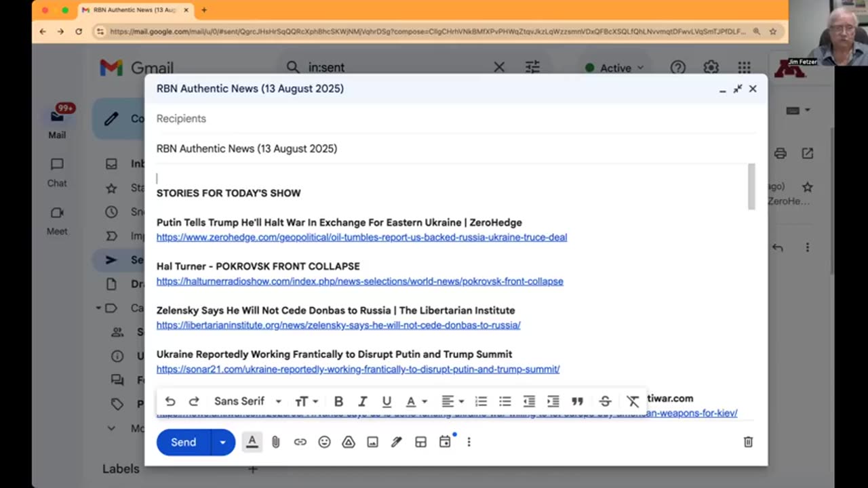The height and width of the screenshot is (488, 868).
Task: Click the subject line field
Action: coord(456,148)
